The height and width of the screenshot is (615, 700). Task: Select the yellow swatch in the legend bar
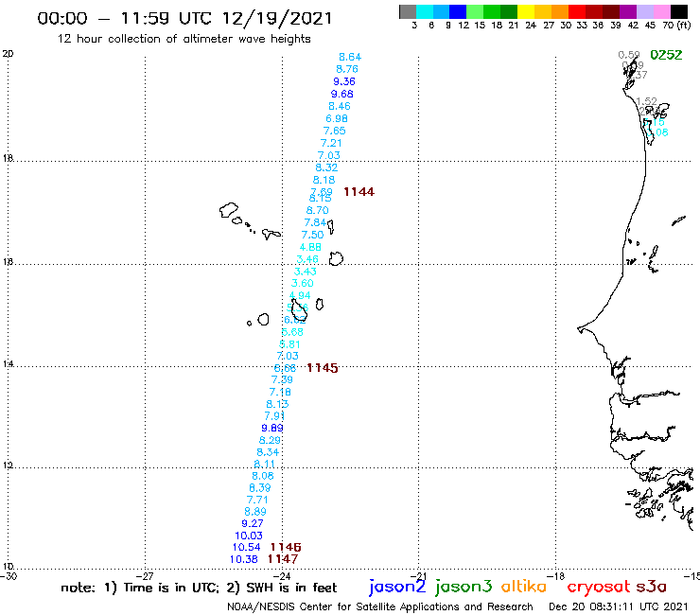pyautogui.click(x=526, y=11)
